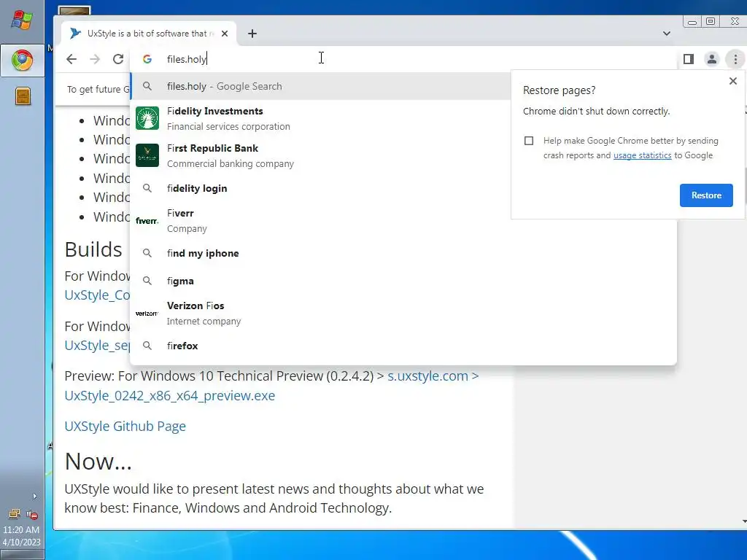Show hidden tray icons arrow
The image size is (747, 560).
coord(35,496)
